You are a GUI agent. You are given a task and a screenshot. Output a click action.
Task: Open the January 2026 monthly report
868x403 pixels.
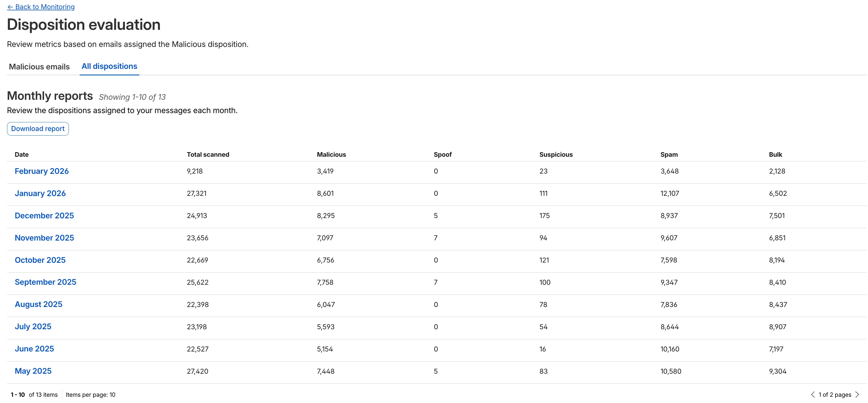[x=40, y=193]
